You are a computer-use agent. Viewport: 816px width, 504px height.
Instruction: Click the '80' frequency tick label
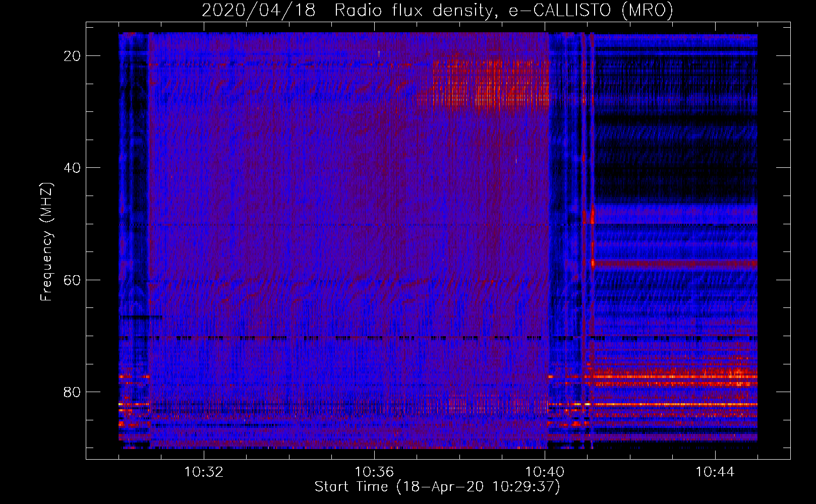pos(73,392)
